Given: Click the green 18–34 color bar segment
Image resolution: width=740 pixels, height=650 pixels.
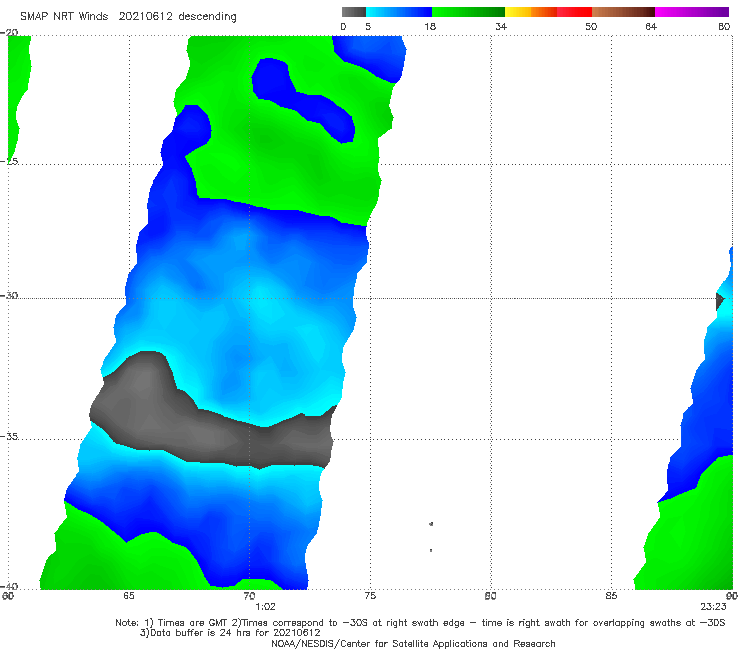Looking at the screenshot, I should [x=468, y=12].
